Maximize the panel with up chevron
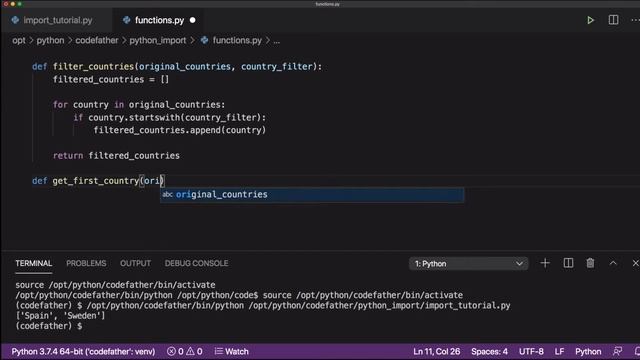 (613, 263)
